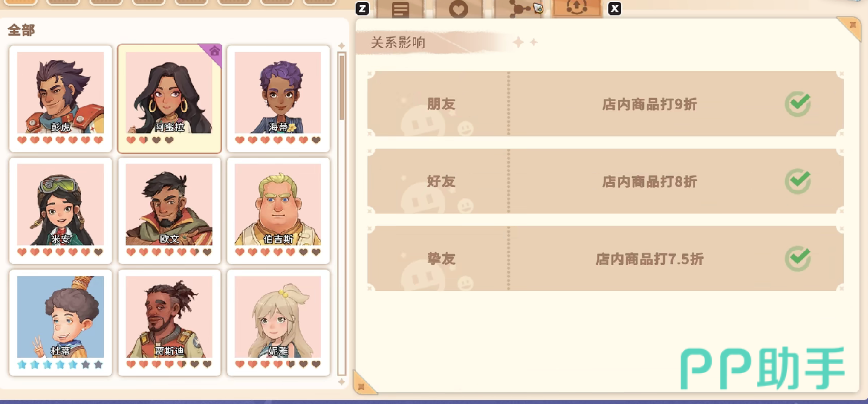Click the flower icon beside 海蒂's name
Image resolution: width=868 pixels, height=404 pixels.
[x=291, y=128]
